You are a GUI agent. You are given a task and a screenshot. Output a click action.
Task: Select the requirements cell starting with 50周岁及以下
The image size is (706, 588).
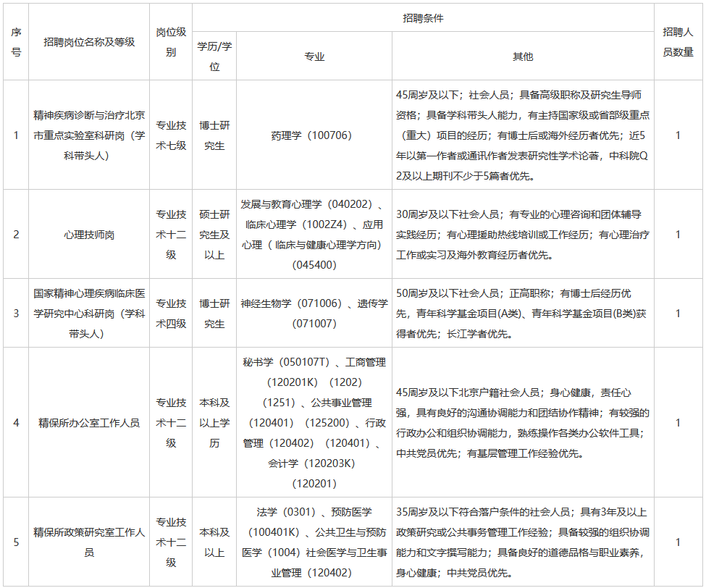click(x=523, y=314)
